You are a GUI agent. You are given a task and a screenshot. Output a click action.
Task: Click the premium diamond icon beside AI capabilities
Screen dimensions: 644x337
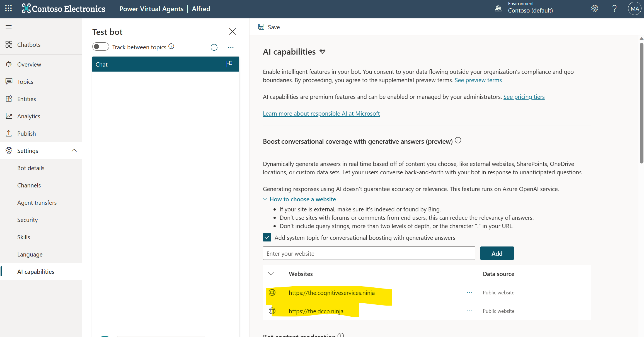tap(323, 52)
